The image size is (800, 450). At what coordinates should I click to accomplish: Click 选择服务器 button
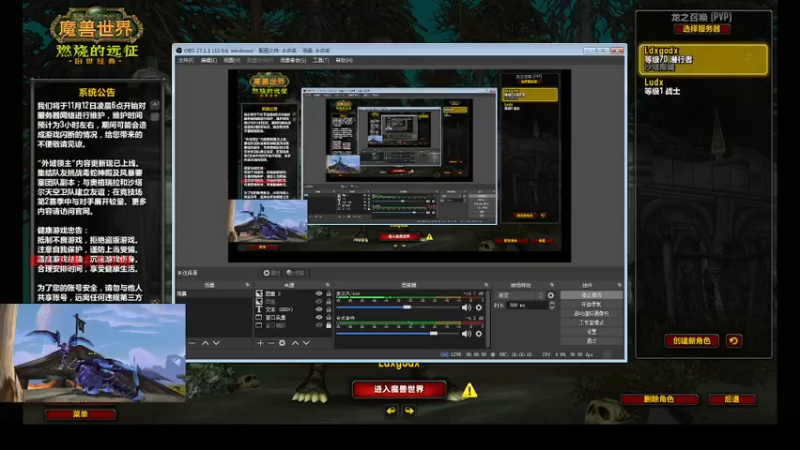click(x=702, y=29)
